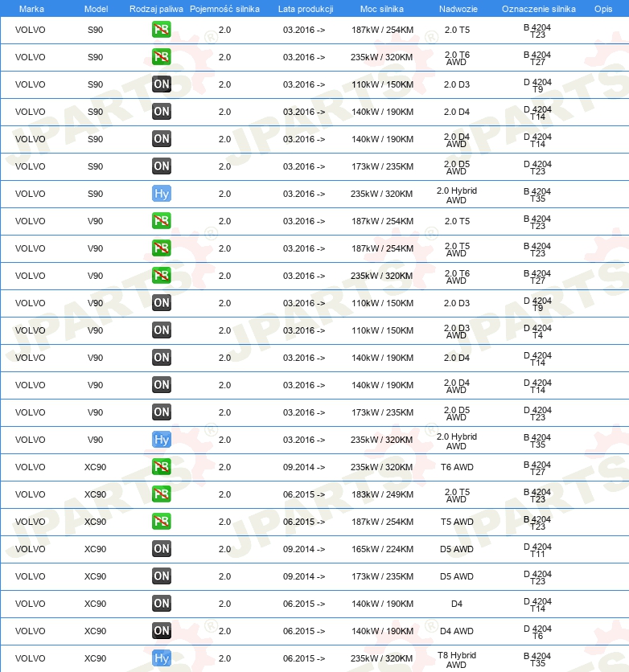Click the petrol icon for S90 2.0 T6 AWD

tap(161, 57)
